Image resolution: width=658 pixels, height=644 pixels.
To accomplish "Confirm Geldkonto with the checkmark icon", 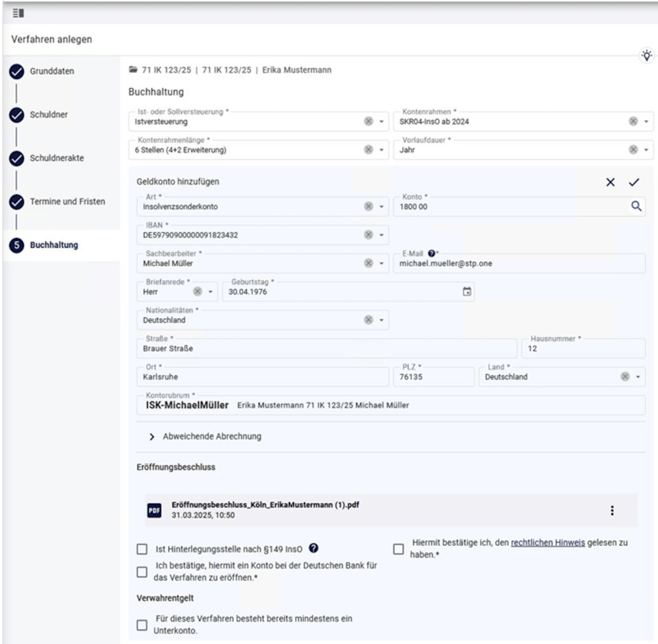I will click(x=634, y=182).
